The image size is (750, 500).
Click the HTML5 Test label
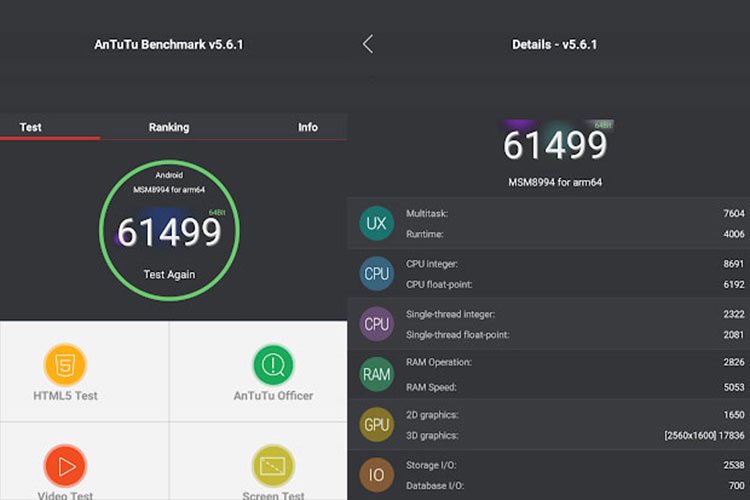(65, 396)
